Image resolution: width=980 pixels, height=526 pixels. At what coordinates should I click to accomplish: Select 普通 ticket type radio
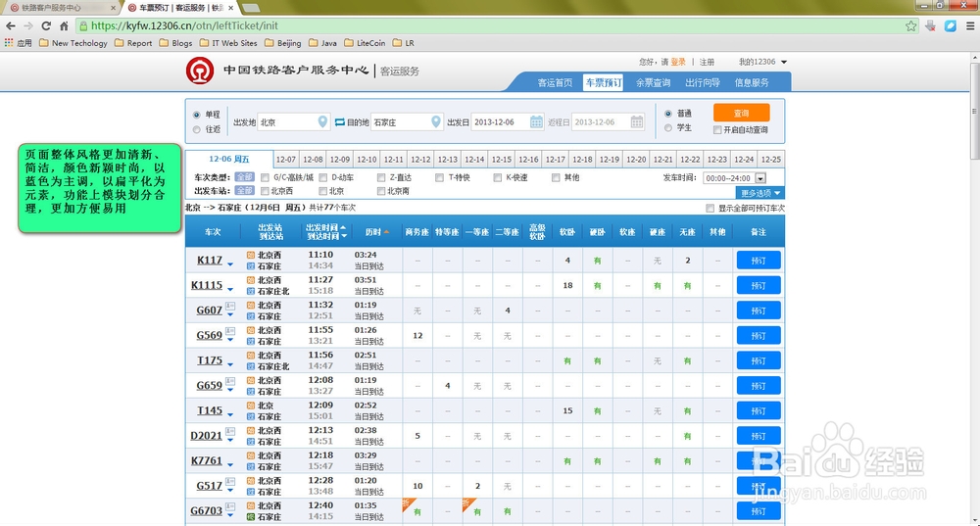point(668,114)
